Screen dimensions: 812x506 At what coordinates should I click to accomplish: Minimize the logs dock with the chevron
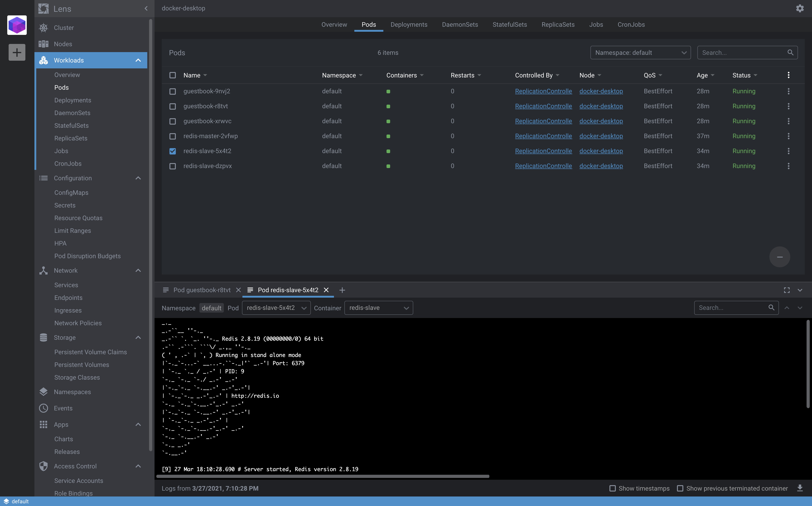[800, 290]
